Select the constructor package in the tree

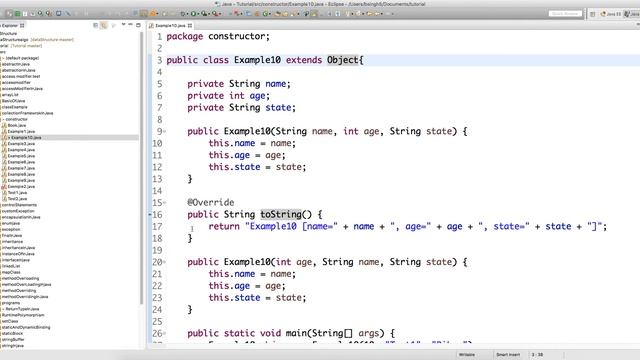16,119
